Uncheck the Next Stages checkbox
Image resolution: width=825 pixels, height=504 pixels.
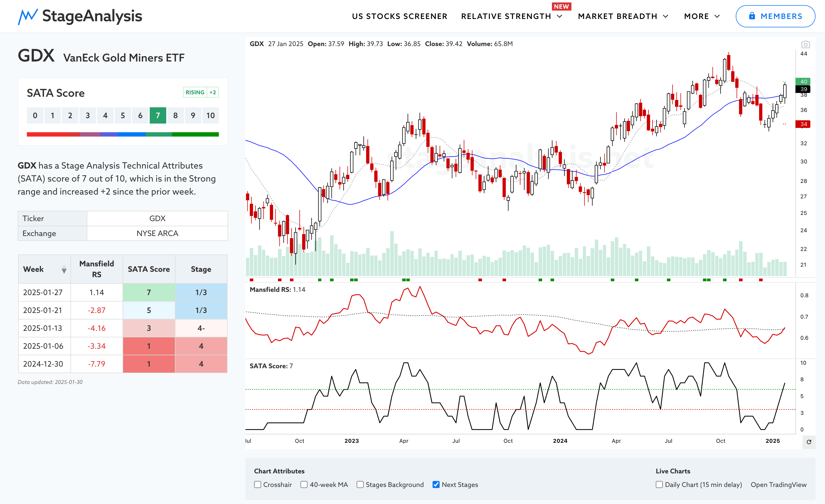pyautogui.click(x=436, y=484)
